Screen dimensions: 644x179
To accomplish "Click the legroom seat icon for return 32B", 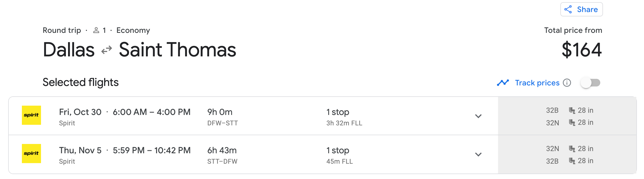I will click(x=572, y=161).
